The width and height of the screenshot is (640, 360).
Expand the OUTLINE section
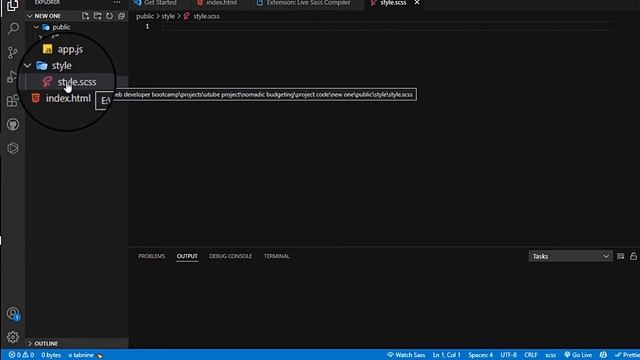point(30,344)
